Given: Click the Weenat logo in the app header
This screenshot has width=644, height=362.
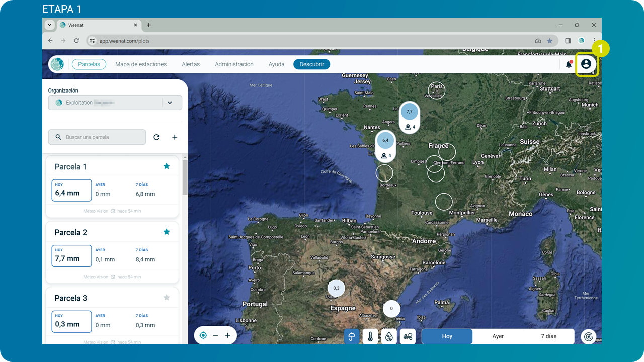Looking at the screenshot, I should [57, 64].
